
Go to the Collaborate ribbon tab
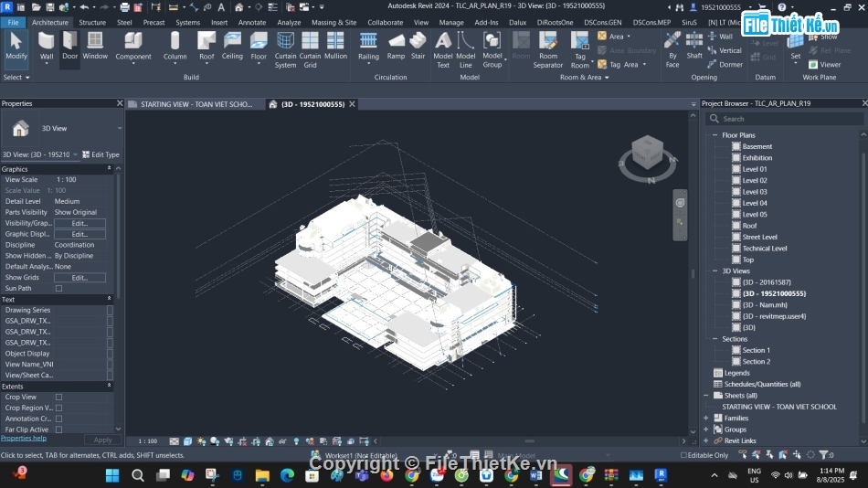coord(386,23)
